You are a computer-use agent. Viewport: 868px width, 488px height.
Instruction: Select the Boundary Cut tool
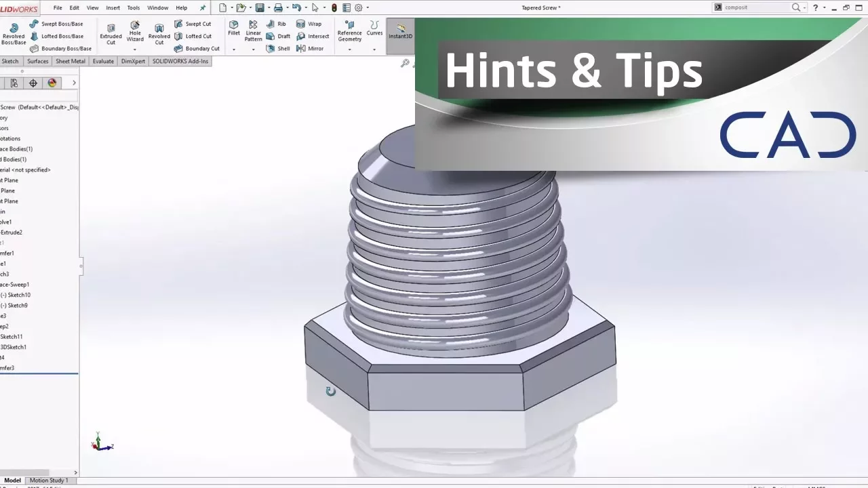coord(197,48)
